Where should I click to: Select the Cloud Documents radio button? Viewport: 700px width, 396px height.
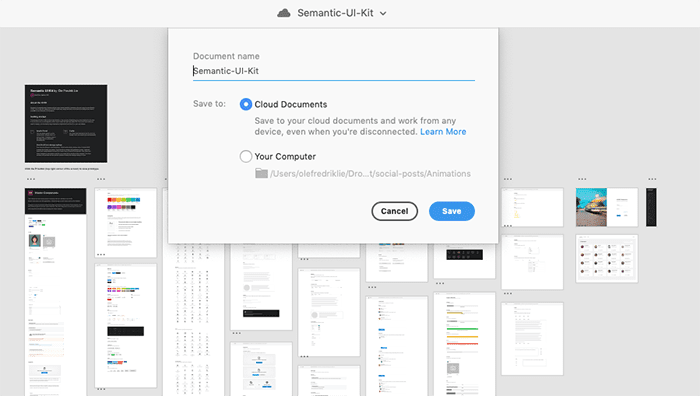click(x=246, y=104)
